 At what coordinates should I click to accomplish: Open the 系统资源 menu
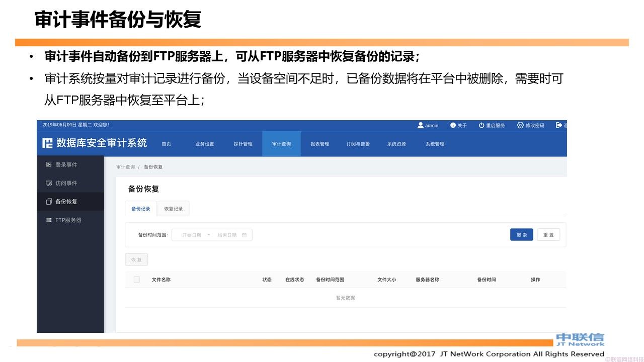(x=396, y=144)
